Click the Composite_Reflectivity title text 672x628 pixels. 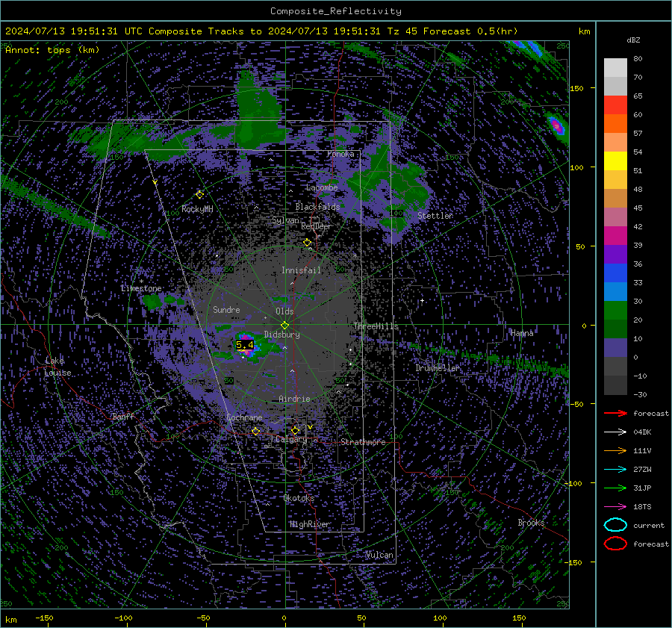pos(335,11)
